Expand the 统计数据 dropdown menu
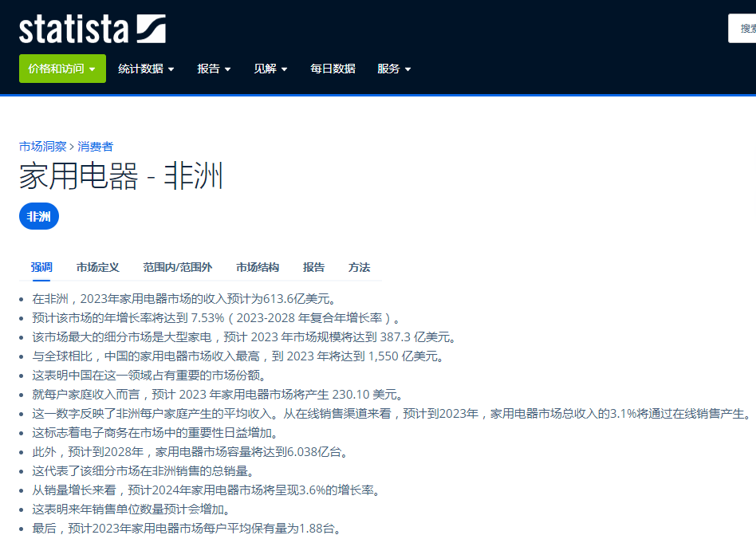Viewport: 756px width, 535px height. pos(146,69)
